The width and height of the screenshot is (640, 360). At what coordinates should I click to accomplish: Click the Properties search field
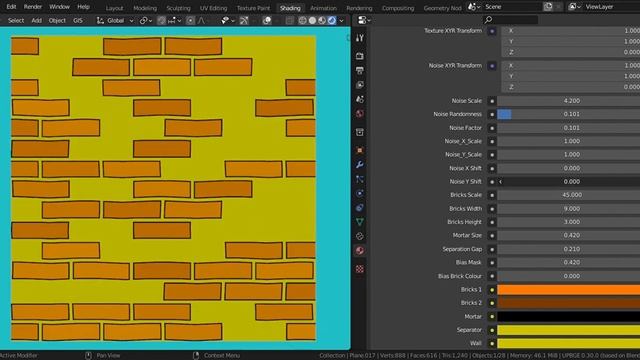[x=511, y=20]
